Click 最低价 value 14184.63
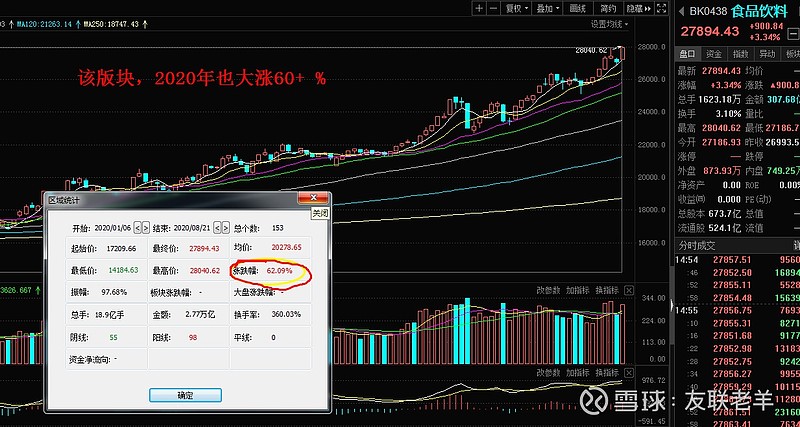Viewport: 800px width, 427px height. pyautogui.click(x=123, y=270)
